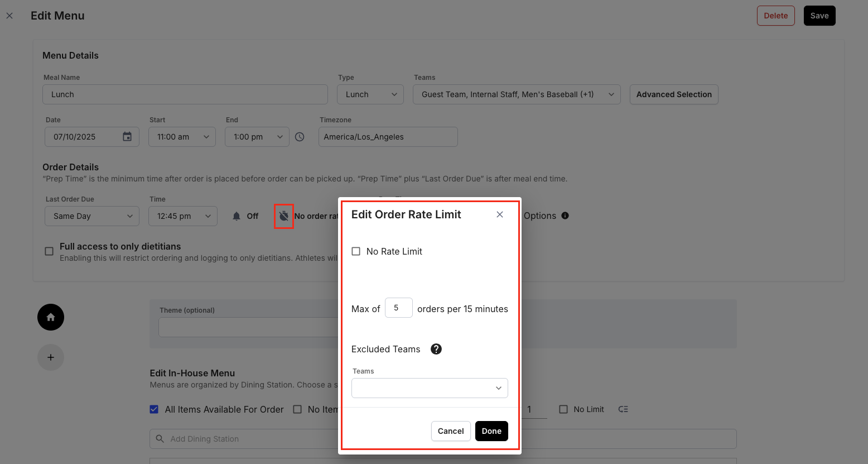Click the Timezone input field
This screenshot has width=868, height=464.
[x=388, y=137]
